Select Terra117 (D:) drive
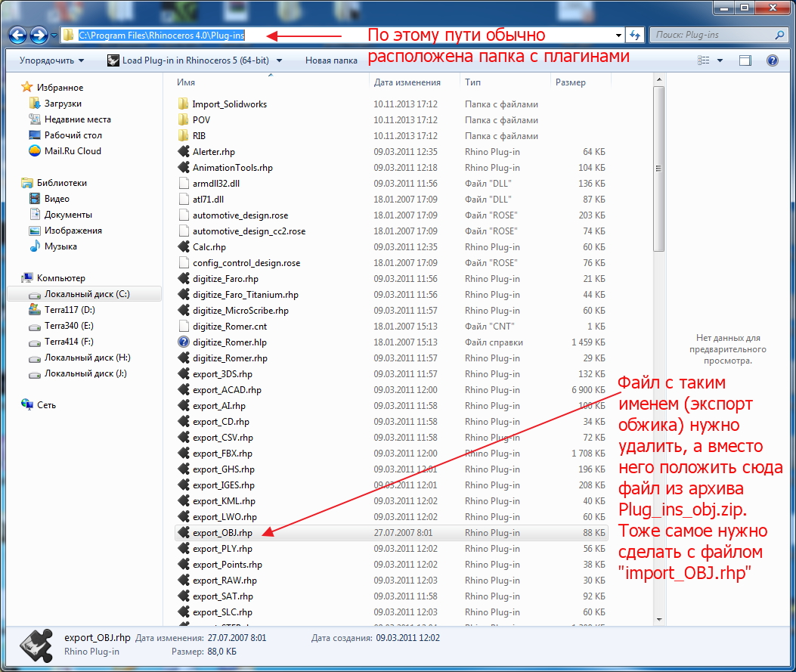796x672 pixels. (70, 310)
